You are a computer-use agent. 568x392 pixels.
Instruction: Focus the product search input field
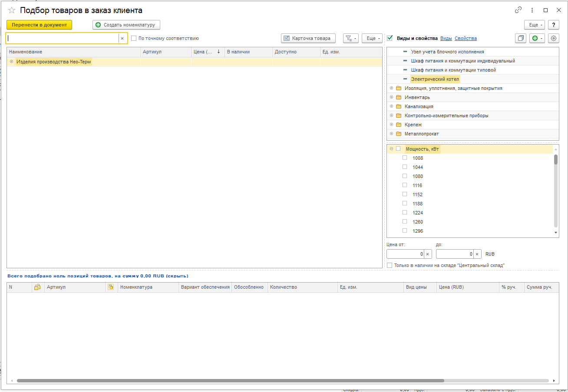pyautogui.click(x=63, y=38)
